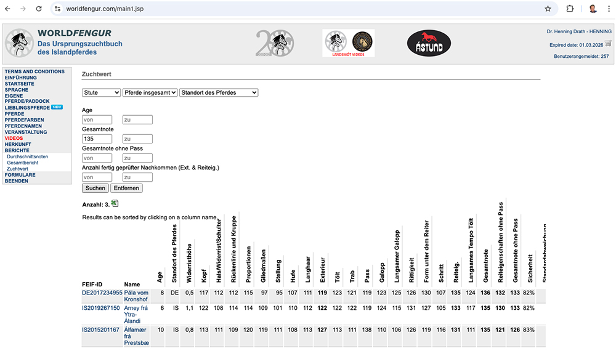This screenshot has height=364, width=616.
Task: Click the Entfernen button
Action: tap(126, 188)
